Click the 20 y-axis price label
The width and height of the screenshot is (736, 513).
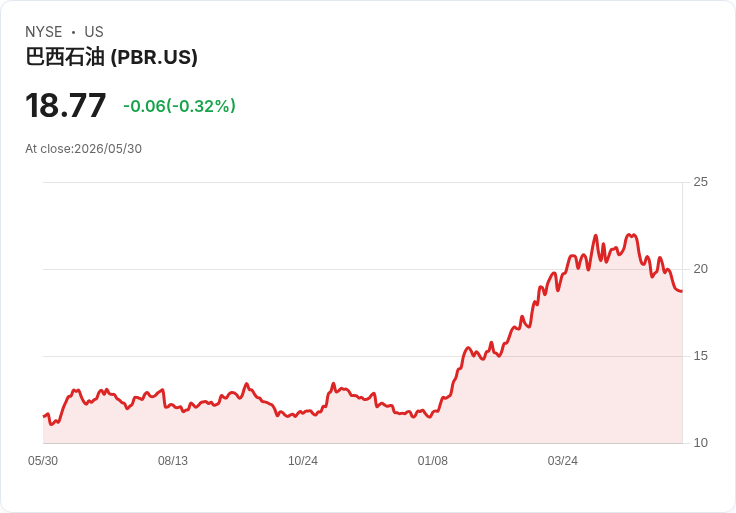point(700,269)
